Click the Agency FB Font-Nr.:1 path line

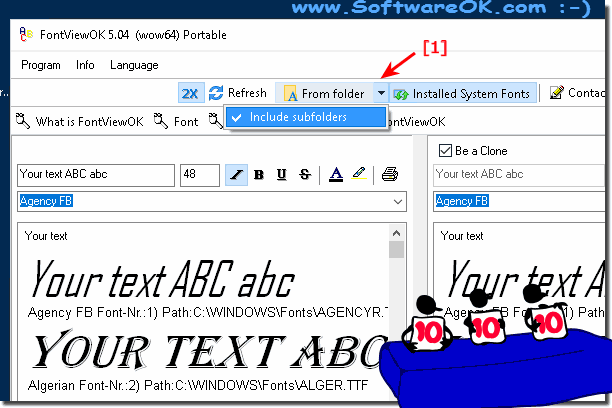(208, 312)
